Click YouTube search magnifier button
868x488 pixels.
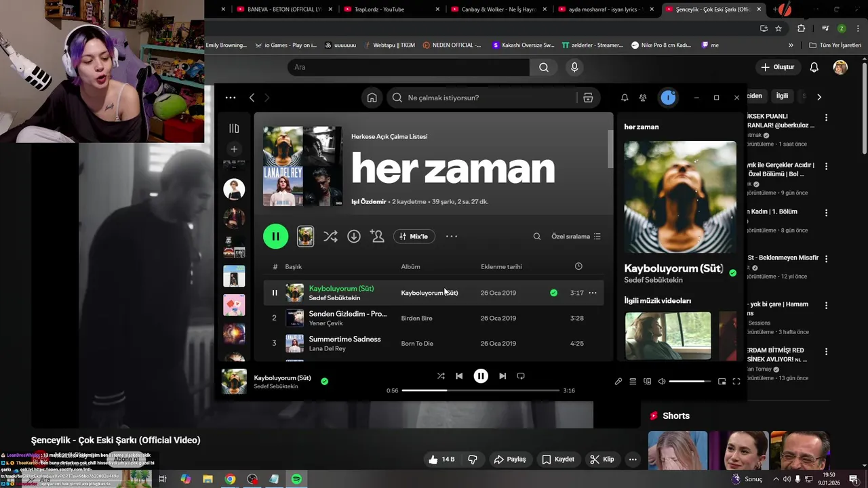pos(544,67)
